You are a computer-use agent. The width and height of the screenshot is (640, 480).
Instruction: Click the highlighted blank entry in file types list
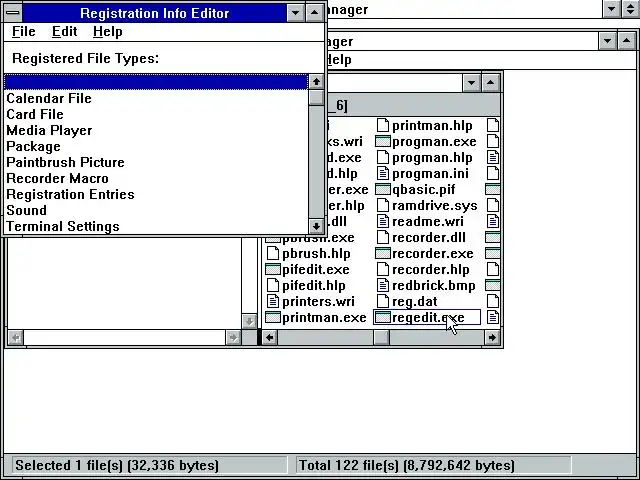(x=156, y=82)
